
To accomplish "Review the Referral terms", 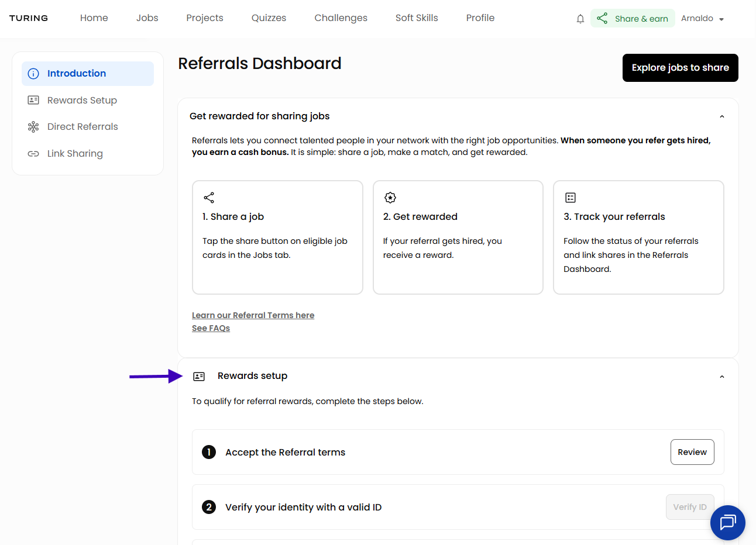I will click(692, 451).
